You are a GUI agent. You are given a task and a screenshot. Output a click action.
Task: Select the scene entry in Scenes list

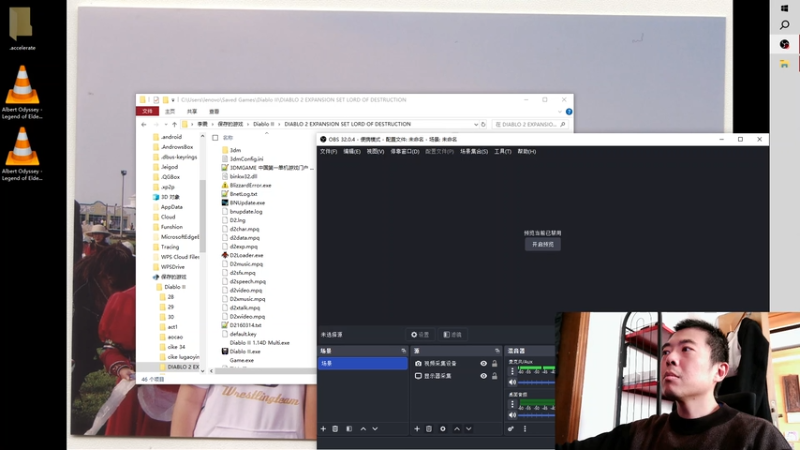[x=363, y=363]
